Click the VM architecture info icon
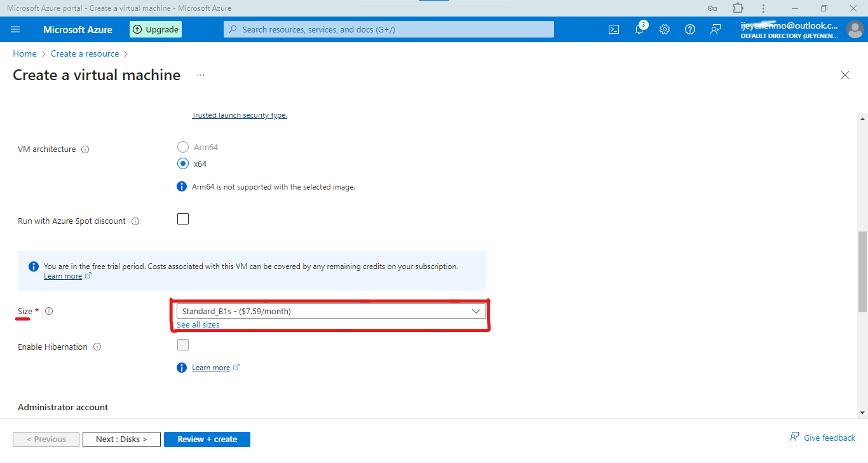868x463 pixels. 85,149
